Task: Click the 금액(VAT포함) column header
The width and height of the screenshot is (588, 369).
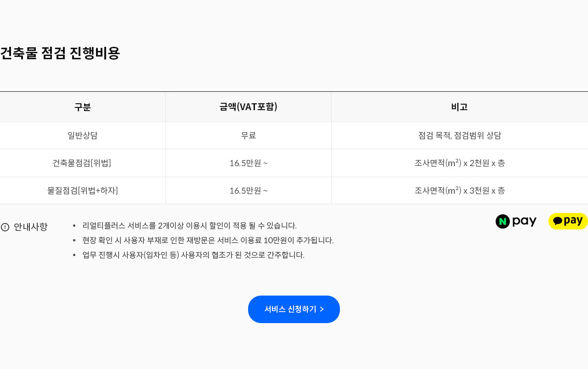Action: point(249,107)
